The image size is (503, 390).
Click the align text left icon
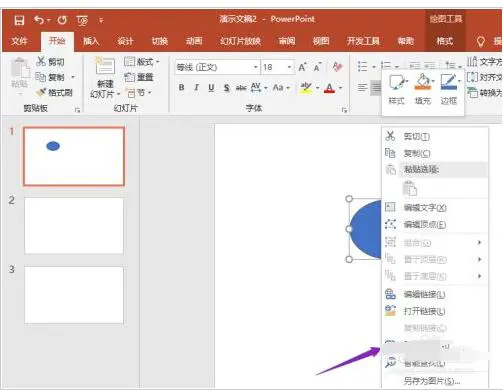[362, 88]
